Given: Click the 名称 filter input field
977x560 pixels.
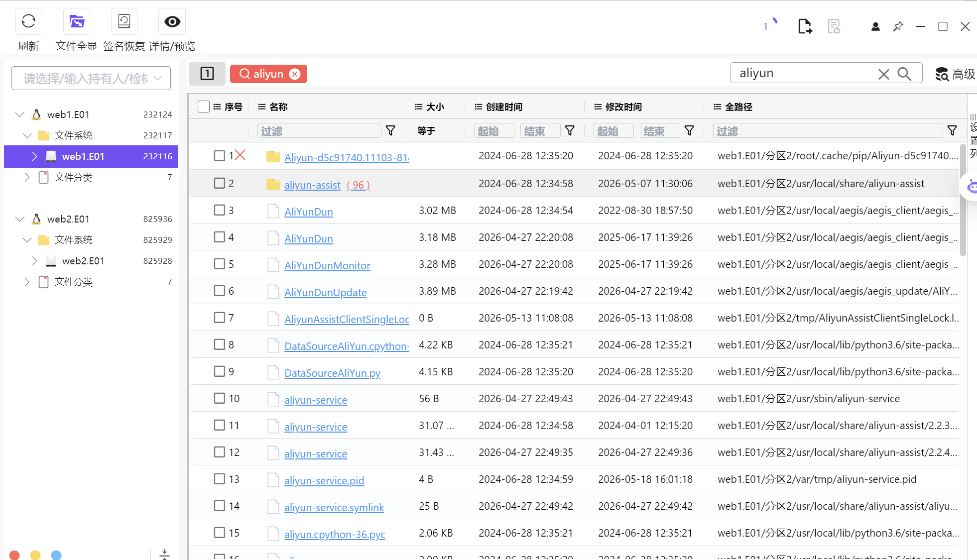Looking at the screenshot, I should click(x=319, y=130).
